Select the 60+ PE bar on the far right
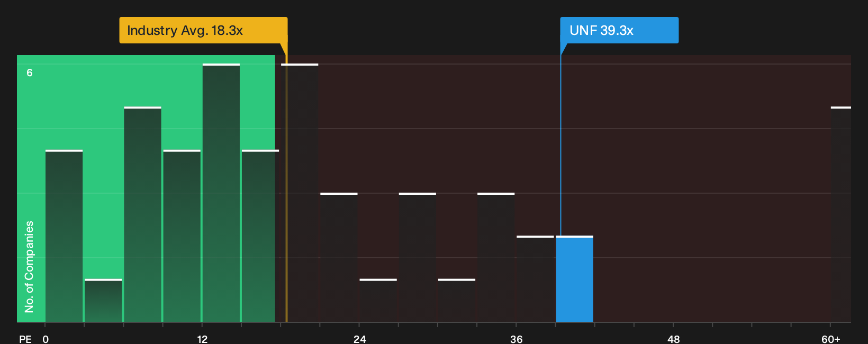Viewport: 868px width, 344px height. [841, 214]
